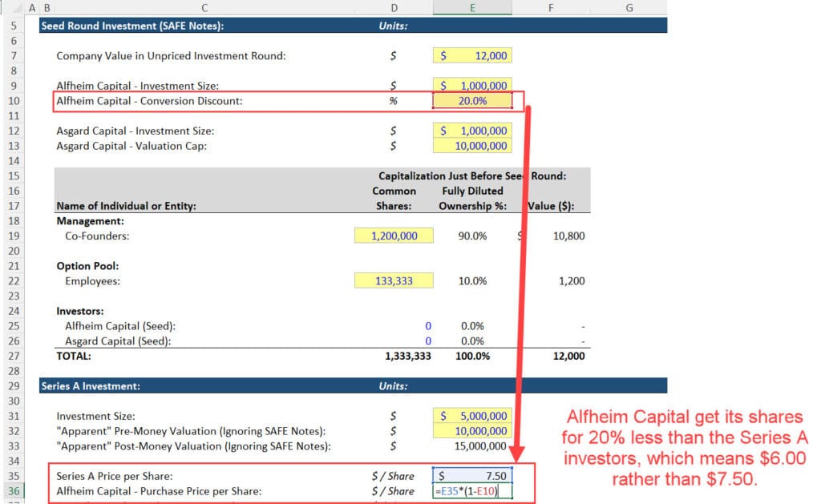Select the Series A Investment Size cell 5,000,000
Image resolution: width=821 pixels, height=504 pixels.
click(x=472, y=416)
